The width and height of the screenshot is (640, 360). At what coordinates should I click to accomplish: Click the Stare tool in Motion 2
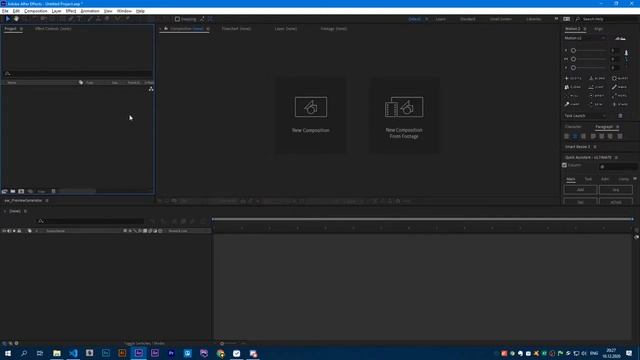620,104
